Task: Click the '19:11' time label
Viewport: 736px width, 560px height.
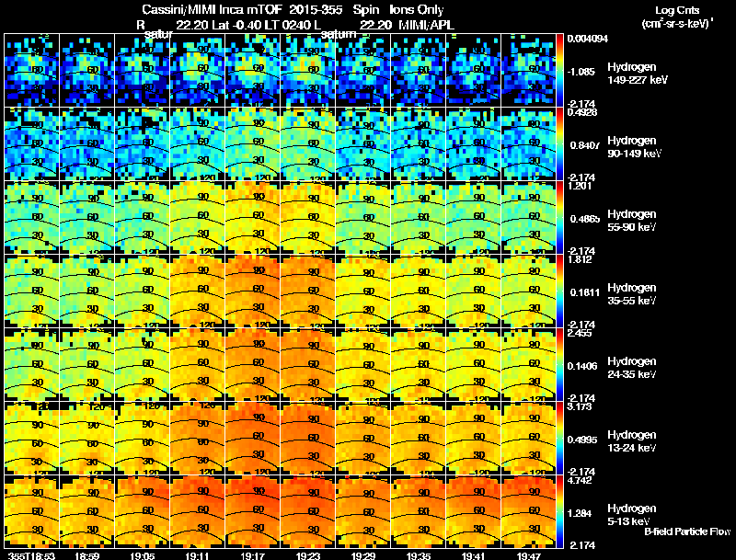Action: (197, 556)
